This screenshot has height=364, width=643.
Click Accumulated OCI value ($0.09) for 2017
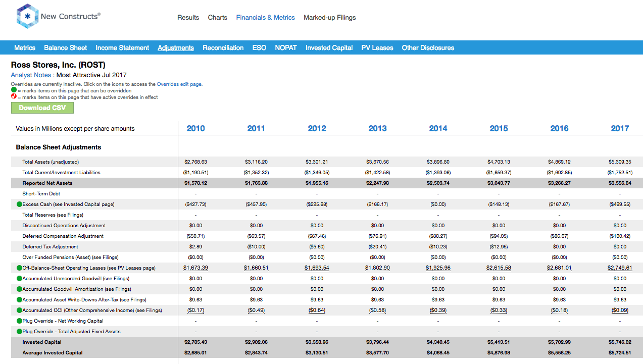pos(620,310)
